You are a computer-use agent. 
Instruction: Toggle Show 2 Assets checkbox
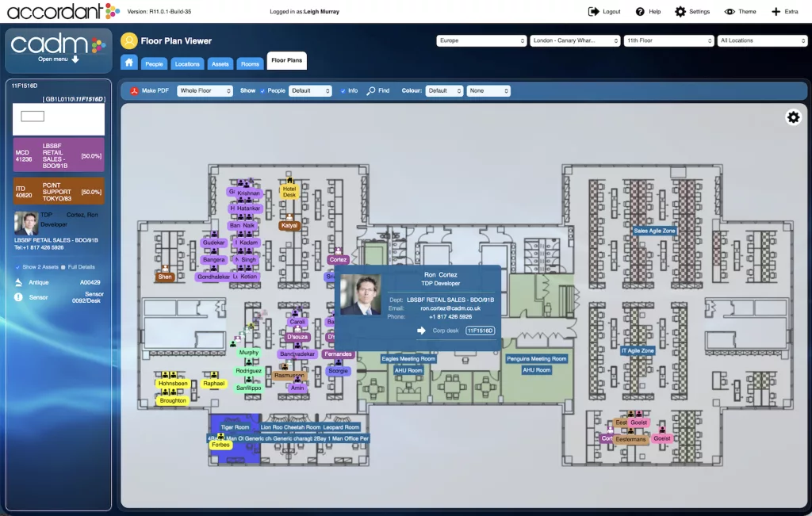click(x=17, y=267)
